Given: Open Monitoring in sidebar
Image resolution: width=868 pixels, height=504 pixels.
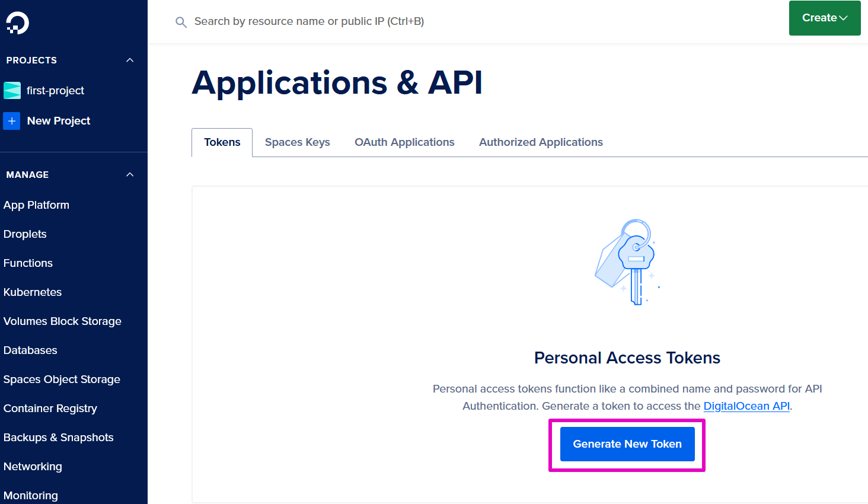Looking at the screenshot, I should [31, 496].
